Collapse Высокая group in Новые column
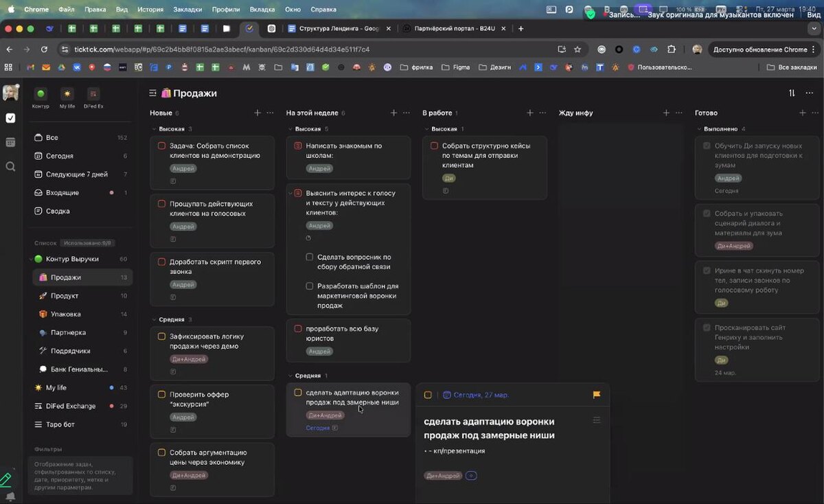824x504 pixels. pos(154,129)
